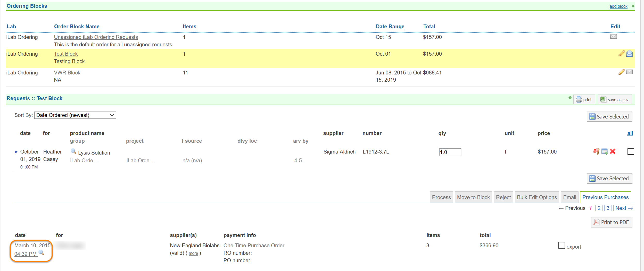Check the Lysis Solution request checkbox

(631, 151)
